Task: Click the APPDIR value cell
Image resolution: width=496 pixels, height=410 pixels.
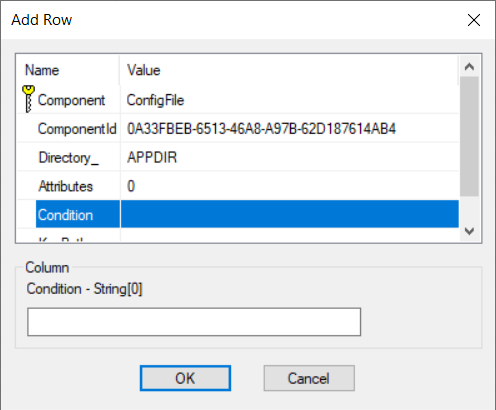Action: point(289,157)
